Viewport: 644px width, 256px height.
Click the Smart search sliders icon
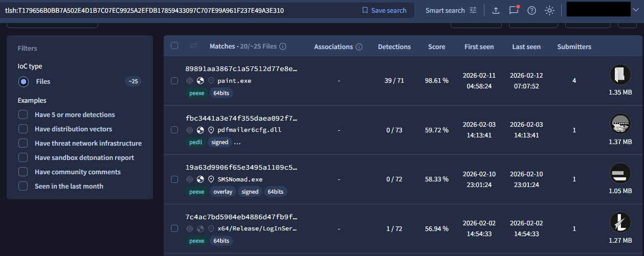tap(473, 10)
